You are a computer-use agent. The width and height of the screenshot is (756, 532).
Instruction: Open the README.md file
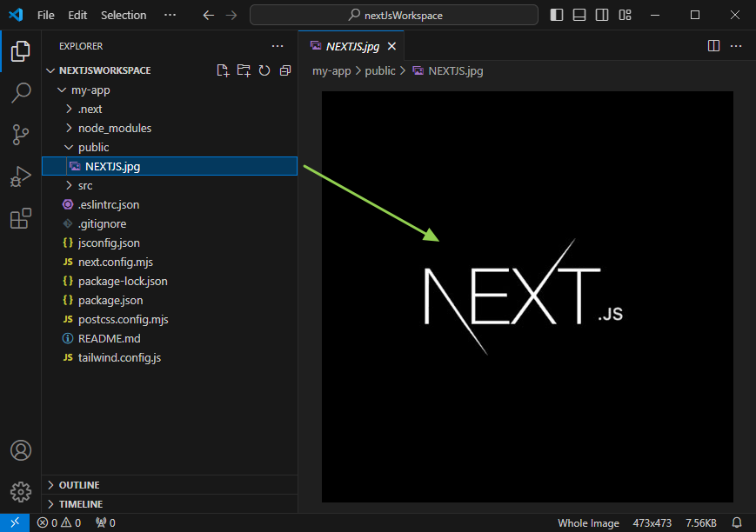(x=170, y=338)
